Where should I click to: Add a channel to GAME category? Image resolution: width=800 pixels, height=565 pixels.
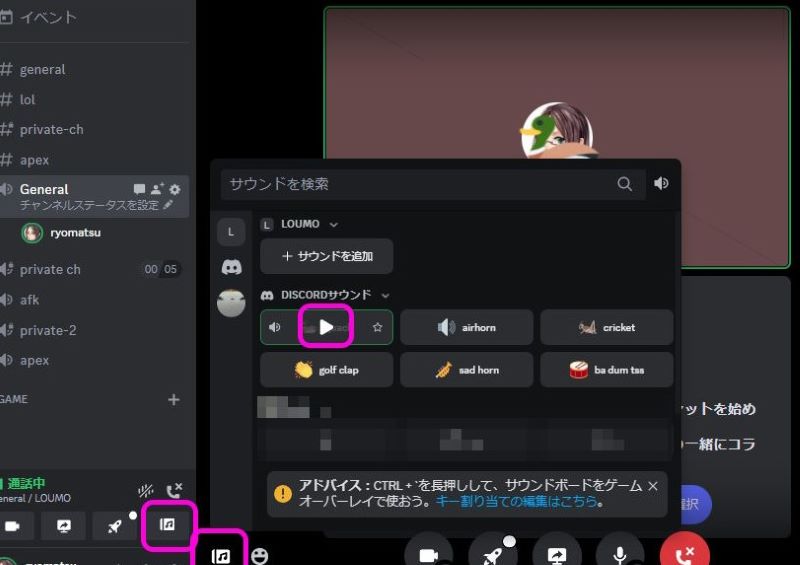(173, 400)
